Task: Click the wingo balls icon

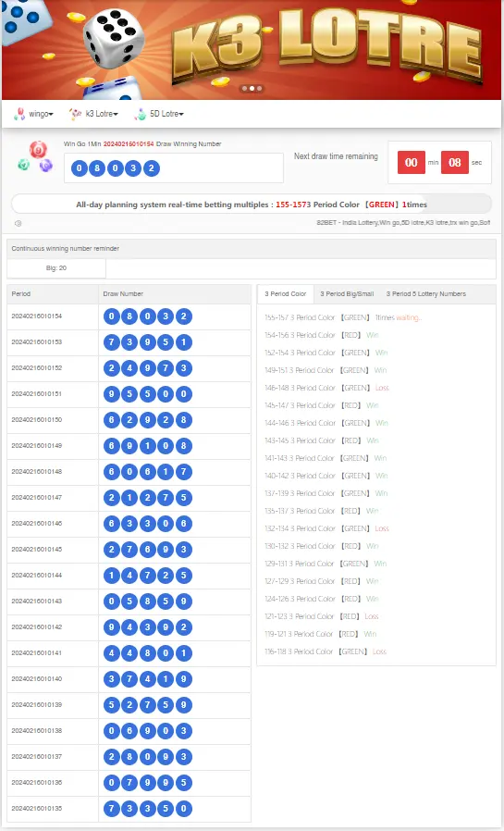Action: click(x=19, y=114)
